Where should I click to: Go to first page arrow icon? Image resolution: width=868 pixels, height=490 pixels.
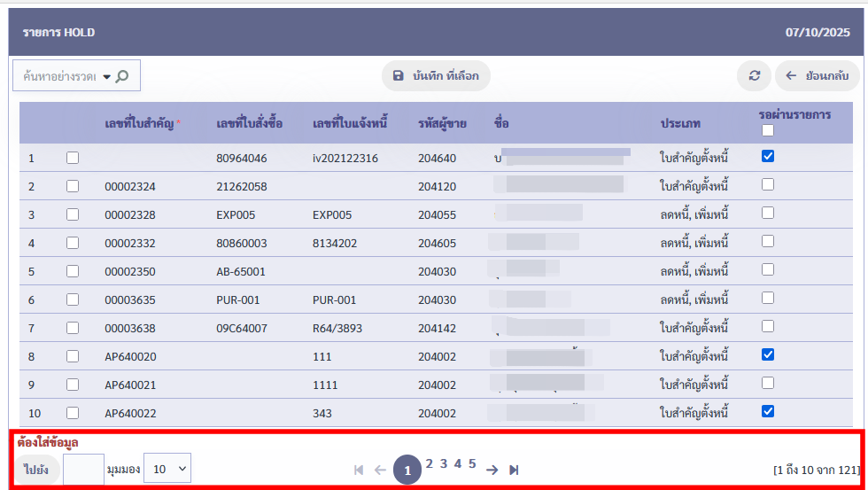click(359, 470)
